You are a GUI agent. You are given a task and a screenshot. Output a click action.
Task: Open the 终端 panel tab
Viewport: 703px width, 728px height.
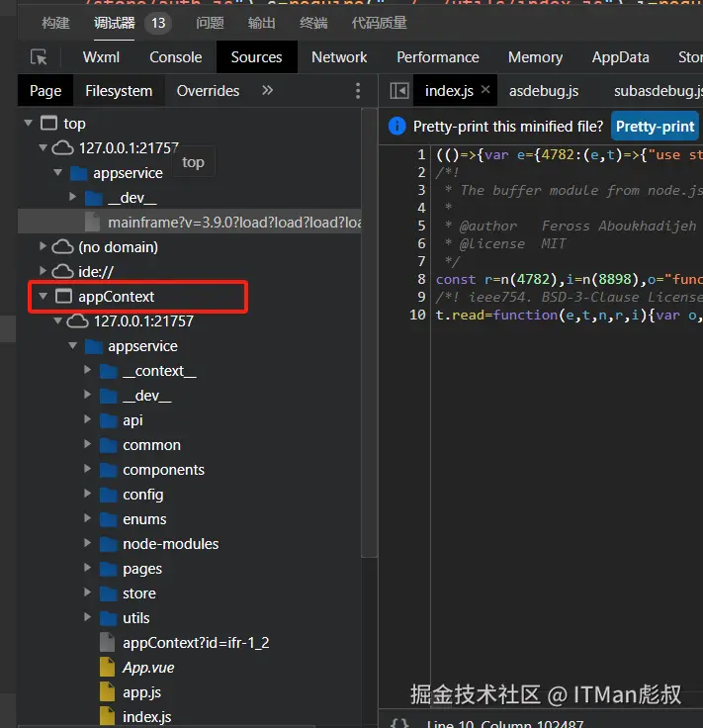pyautogui.click(x=313, y=23)
